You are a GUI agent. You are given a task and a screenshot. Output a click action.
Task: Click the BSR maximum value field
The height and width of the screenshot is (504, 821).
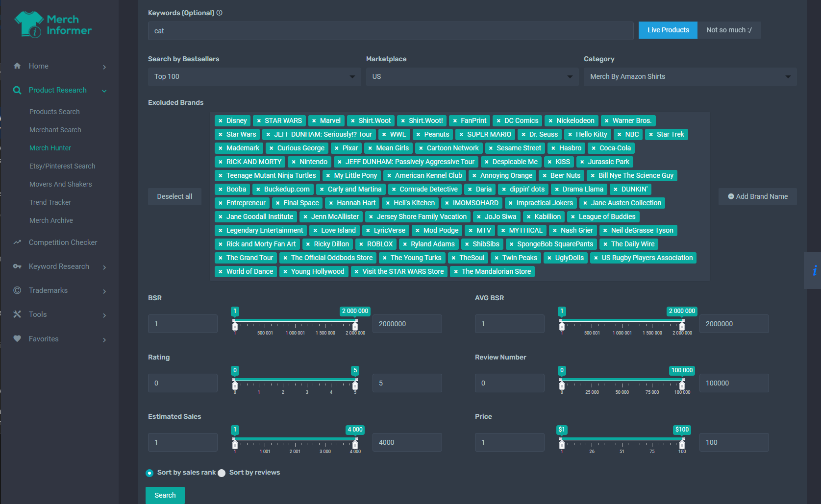(x=407, y=324)
